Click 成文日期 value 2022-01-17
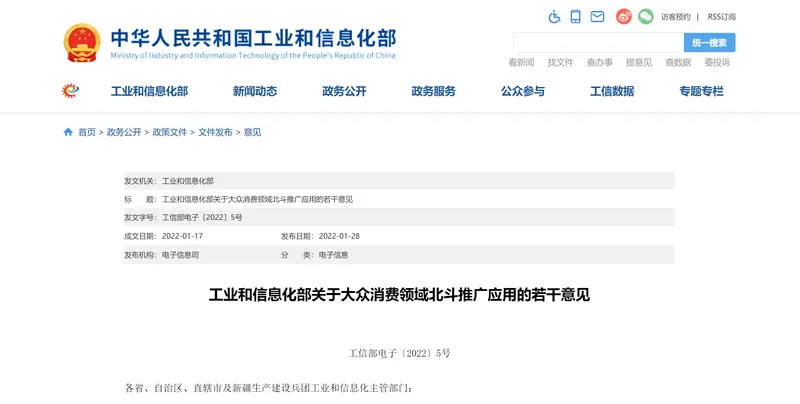800x404 pixels. pos(182,236)
